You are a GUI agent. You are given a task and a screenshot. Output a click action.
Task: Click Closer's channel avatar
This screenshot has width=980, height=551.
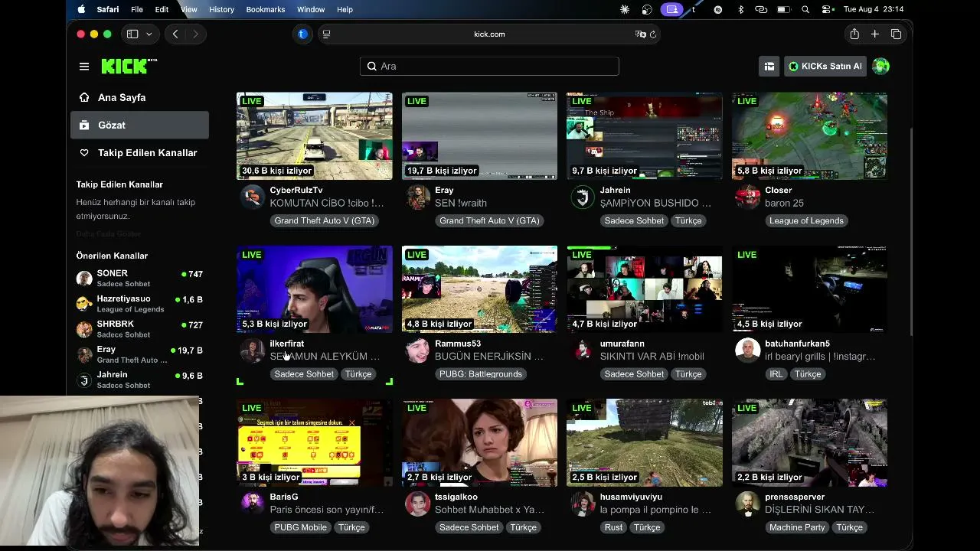[x=747, y=197]
